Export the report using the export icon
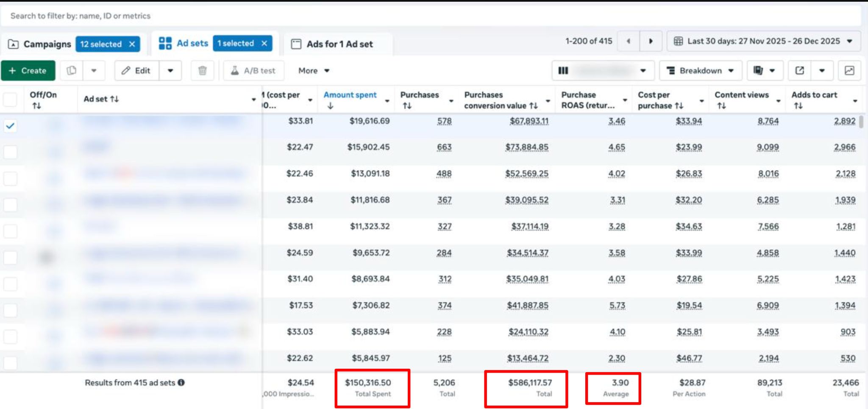 799,70
